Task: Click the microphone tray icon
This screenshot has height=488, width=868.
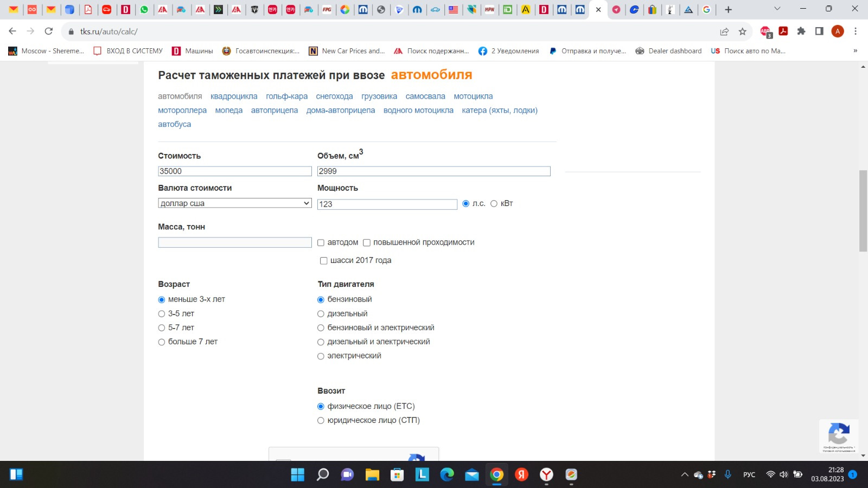Action: [728, 474]
